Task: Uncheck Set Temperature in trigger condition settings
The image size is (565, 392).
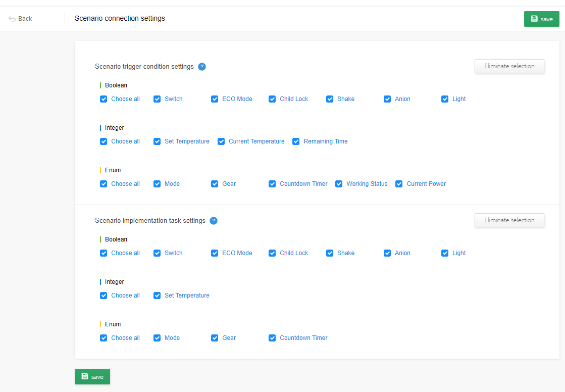Action: click(157, 141)
